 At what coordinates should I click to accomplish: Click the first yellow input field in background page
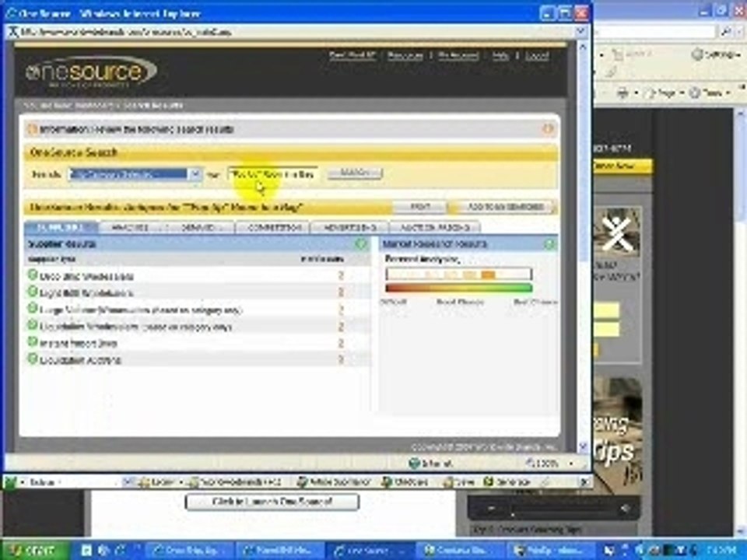tap(606, 310)
